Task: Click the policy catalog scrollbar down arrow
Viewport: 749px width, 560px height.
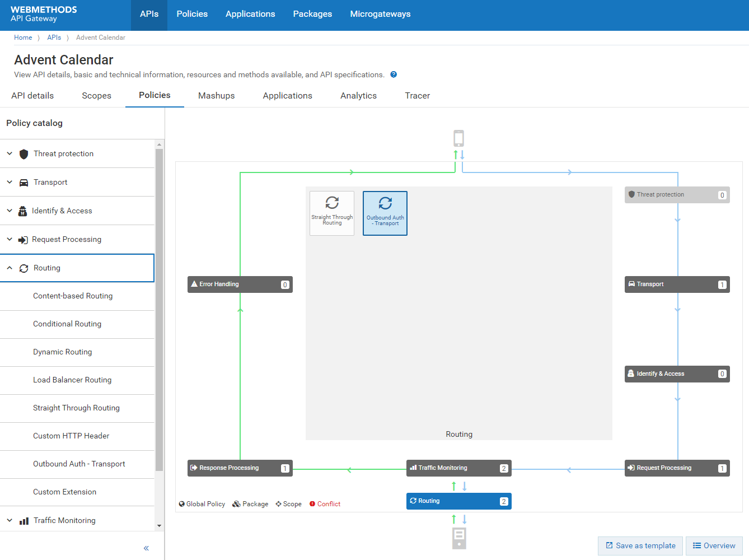Action: point(160,526)
